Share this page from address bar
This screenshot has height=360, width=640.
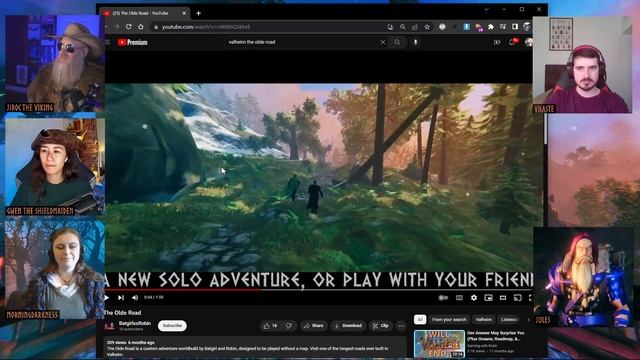[415, 27]
